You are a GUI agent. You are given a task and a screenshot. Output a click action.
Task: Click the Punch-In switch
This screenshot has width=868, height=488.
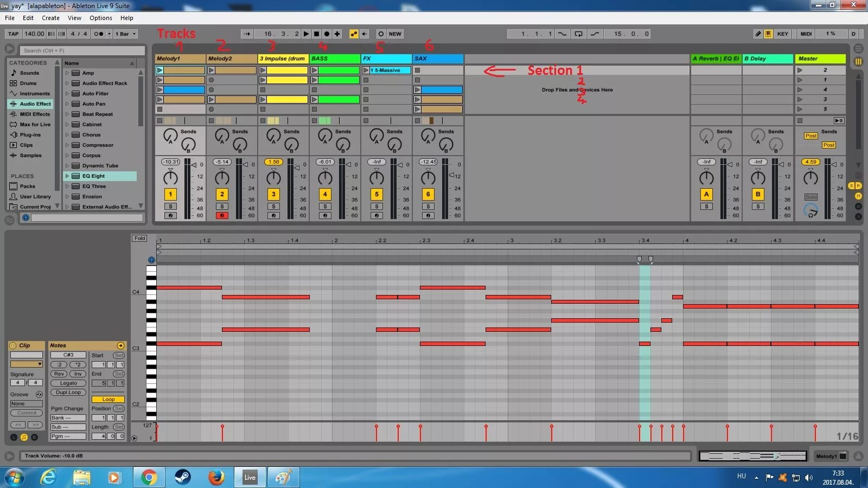[x=563, y=34]
